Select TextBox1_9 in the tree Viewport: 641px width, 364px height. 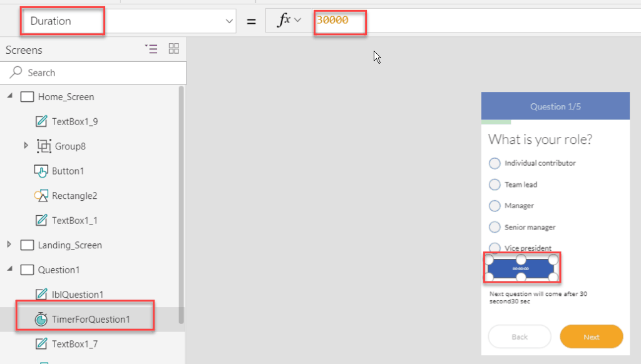click(x=75, y=121)
